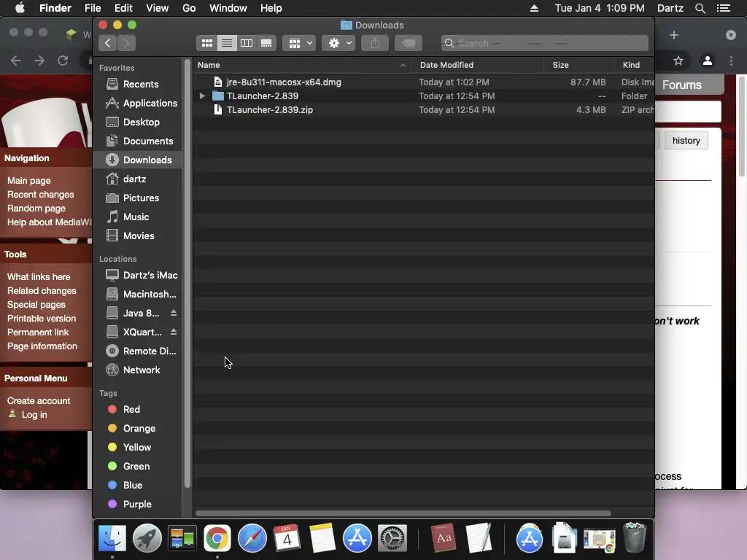Switch Finder to list view
The image size is (747, 560).
pyautogui.click(x=227, y=43)
